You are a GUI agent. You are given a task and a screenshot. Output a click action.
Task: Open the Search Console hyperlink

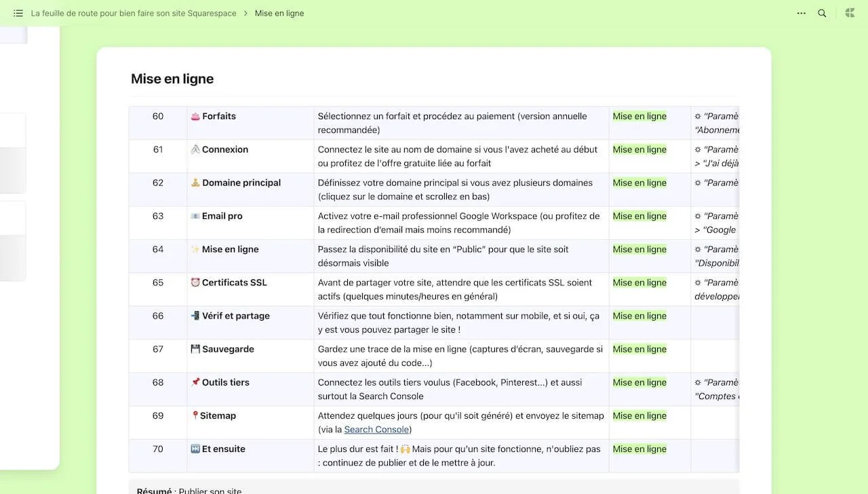[x=377, y=429]
